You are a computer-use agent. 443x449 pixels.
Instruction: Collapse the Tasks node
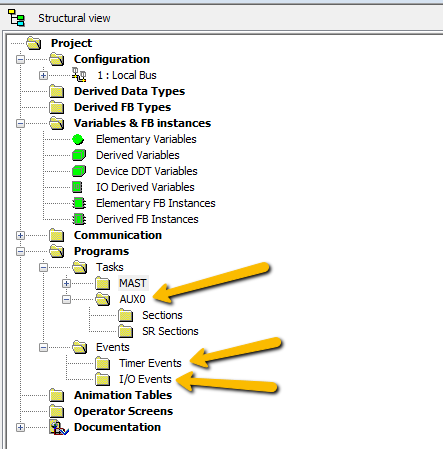click(x=43, y=268)
